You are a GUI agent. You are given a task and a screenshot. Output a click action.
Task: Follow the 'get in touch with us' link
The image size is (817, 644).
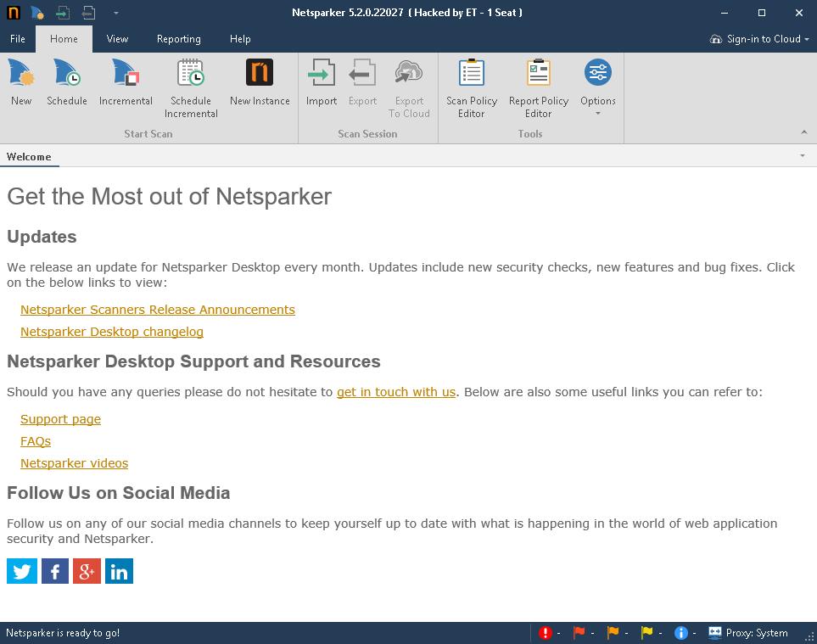pyautogui.click(x=396, y=392)
